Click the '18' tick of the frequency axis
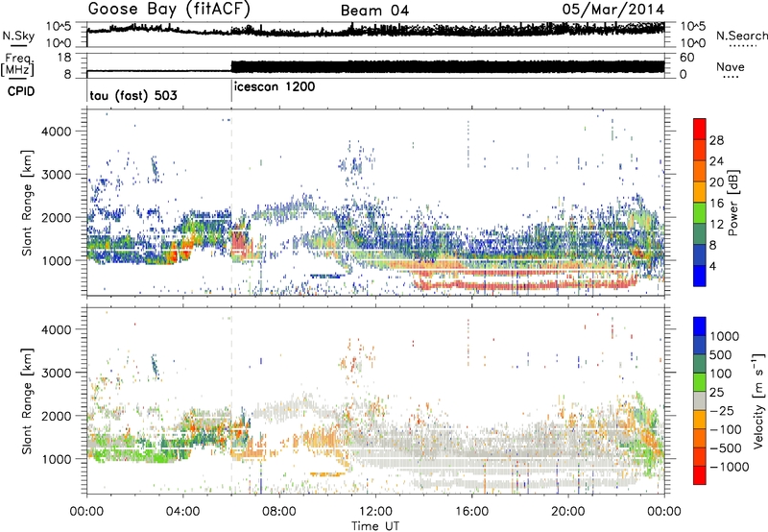Image resolution: width=768 pixels, height=532 pixels. [64, 58]
